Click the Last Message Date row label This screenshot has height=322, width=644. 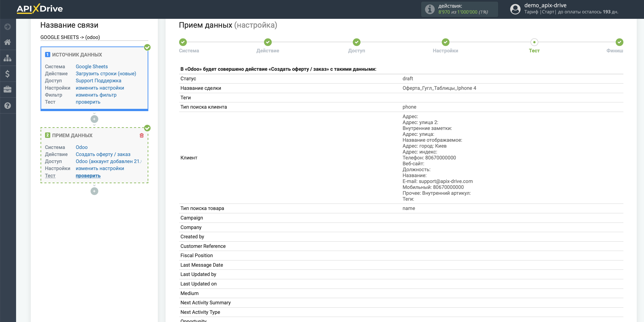202,265
